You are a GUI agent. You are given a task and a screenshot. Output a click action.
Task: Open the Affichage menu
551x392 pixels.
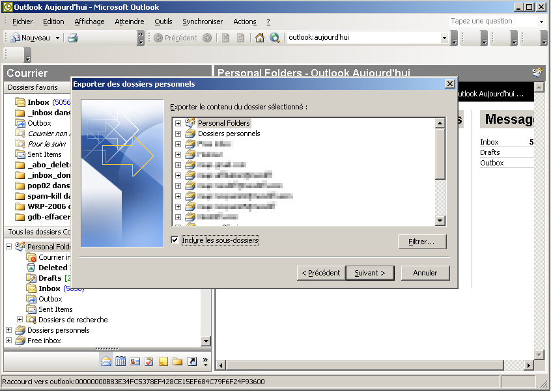89,21
